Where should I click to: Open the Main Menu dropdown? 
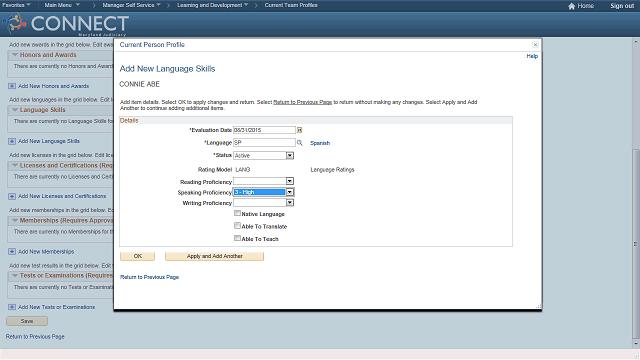point(62,5)
